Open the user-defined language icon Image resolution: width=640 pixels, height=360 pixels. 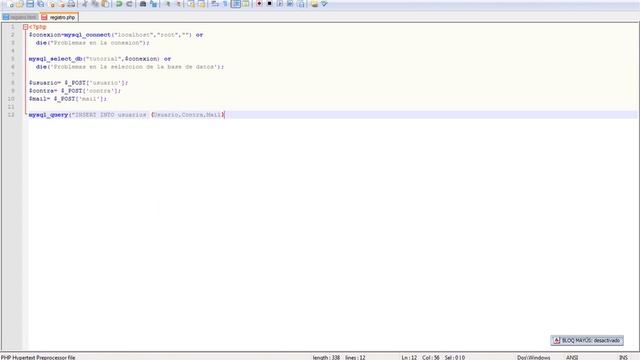pos(246,4)
